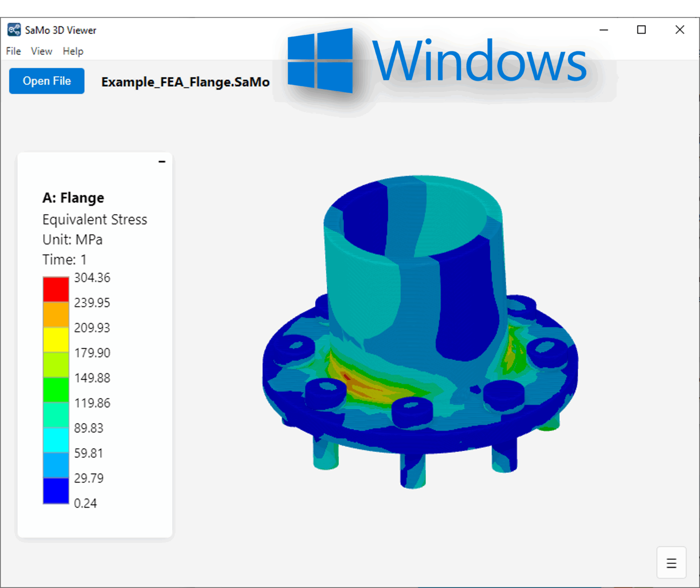Viewport: 700px width, 588px height.
Task: Open the File menu
Action: click(13, 51)
